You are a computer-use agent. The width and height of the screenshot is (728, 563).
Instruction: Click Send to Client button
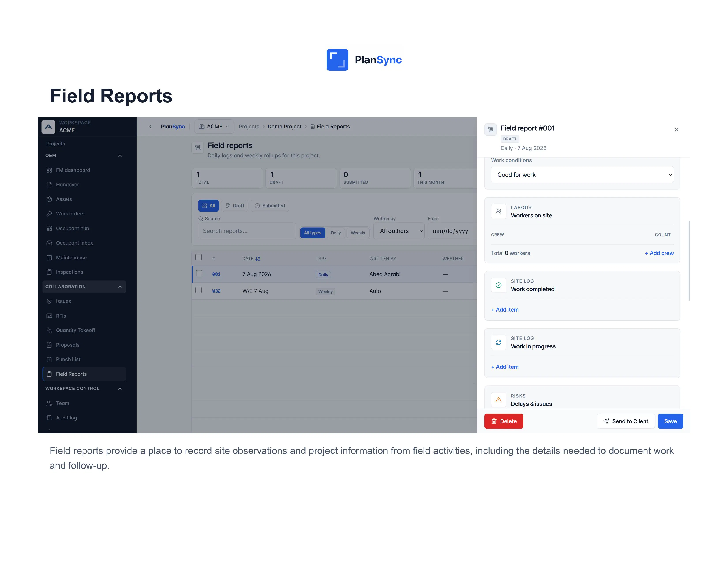click(x=626, y=421)
